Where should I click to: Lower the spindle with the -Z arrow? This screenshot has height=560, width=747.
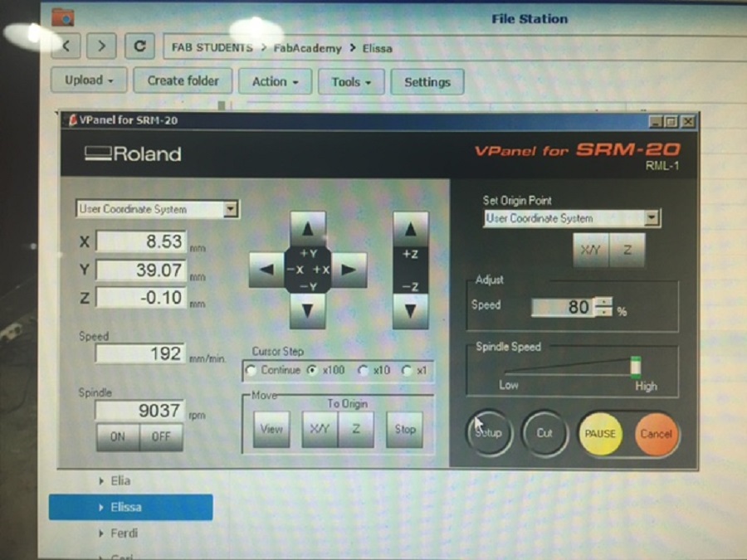coord(410,311)
